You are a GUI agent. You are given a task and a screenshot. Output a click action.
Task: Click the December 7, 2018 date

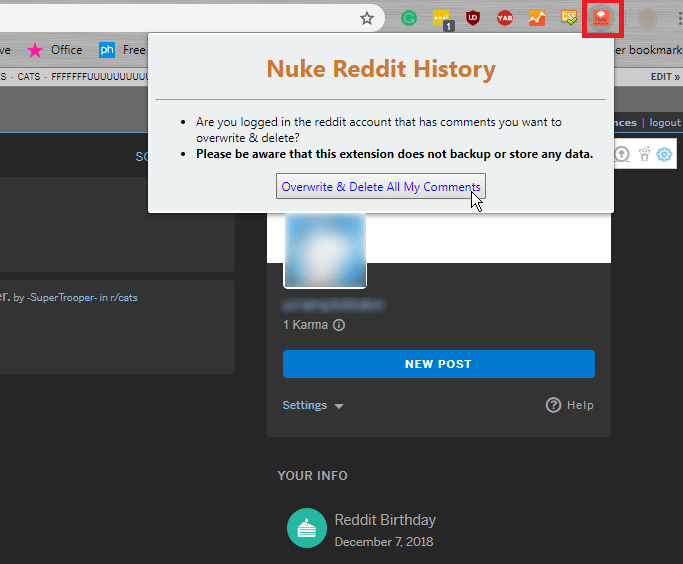384,542
